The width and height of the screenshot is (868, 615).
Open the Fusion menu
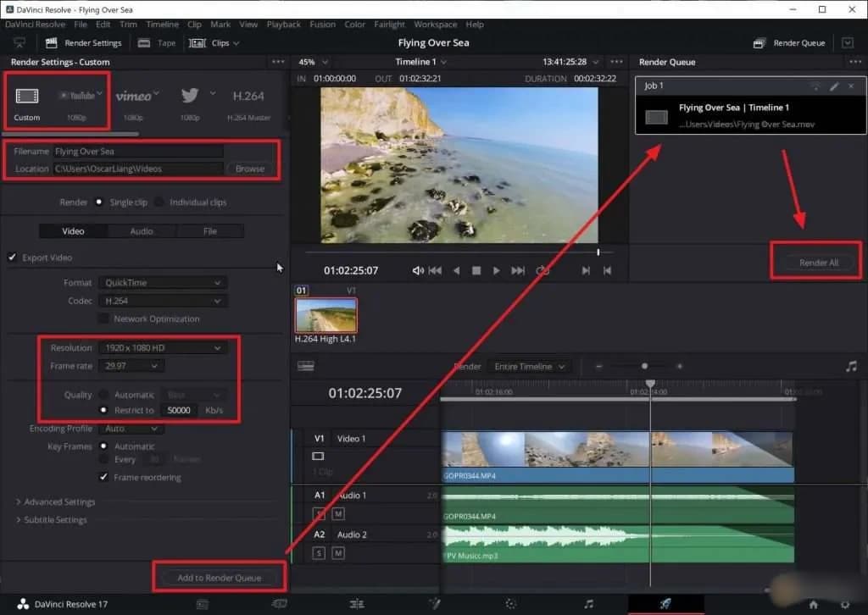[322, 25]
